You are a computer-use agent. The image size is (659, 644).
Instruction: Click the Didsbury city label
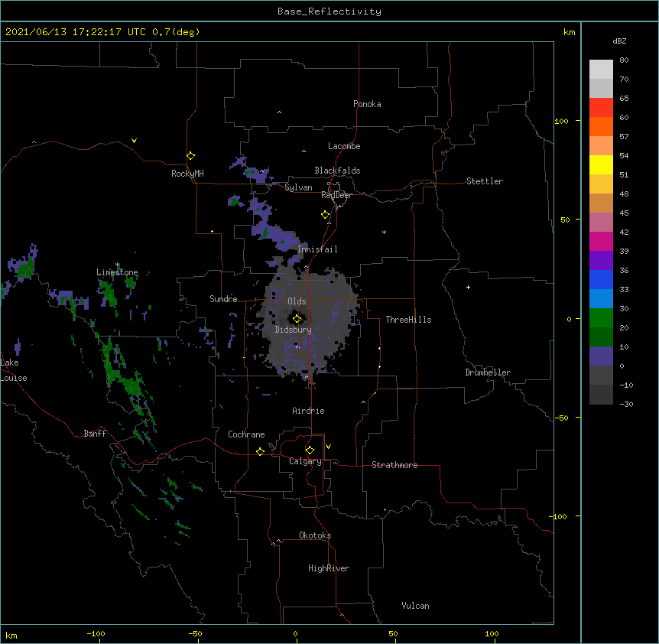294,330
